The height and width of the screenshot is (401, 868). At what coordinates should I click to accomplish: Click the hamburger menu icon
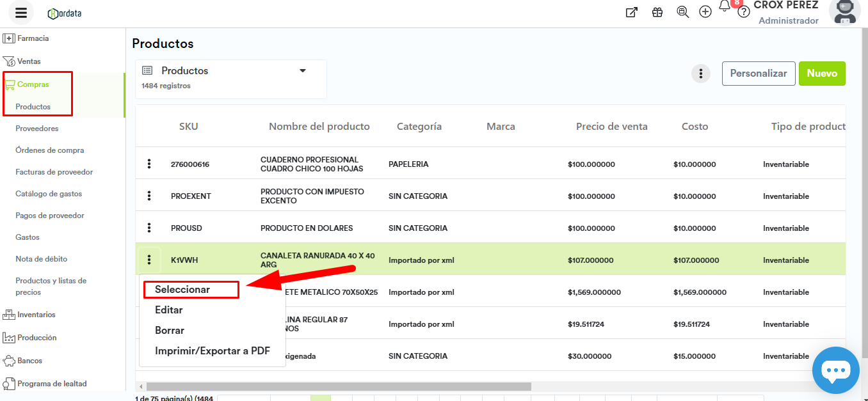(21, 13)
